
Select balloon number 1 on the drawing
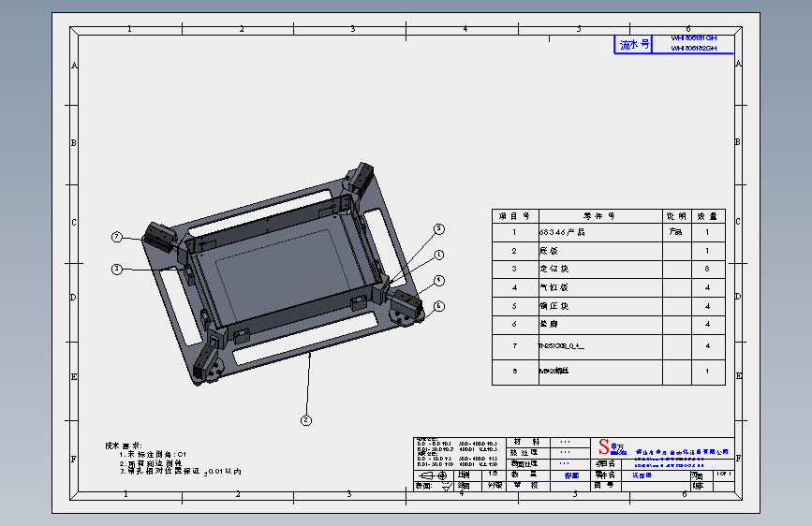point(439,255)
